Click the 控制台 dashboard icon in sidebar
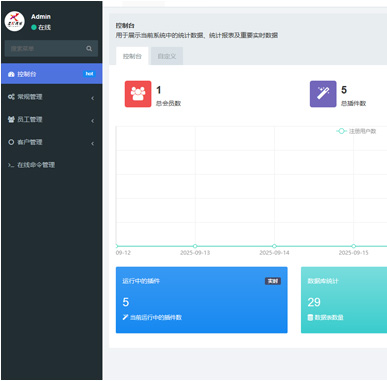Viewport: 387px width, 381px height. coord(11,74)
